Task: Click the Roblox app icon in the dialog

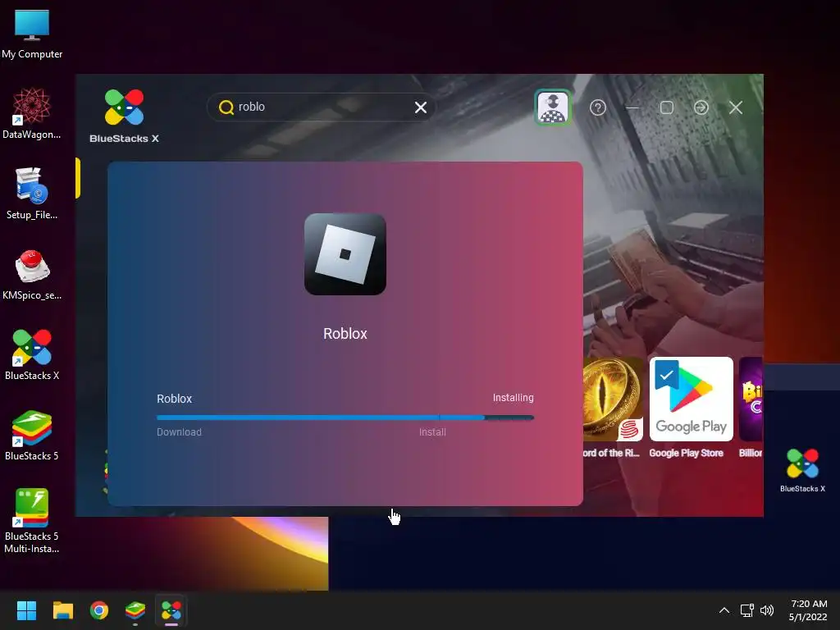Action: click(345, 254)
